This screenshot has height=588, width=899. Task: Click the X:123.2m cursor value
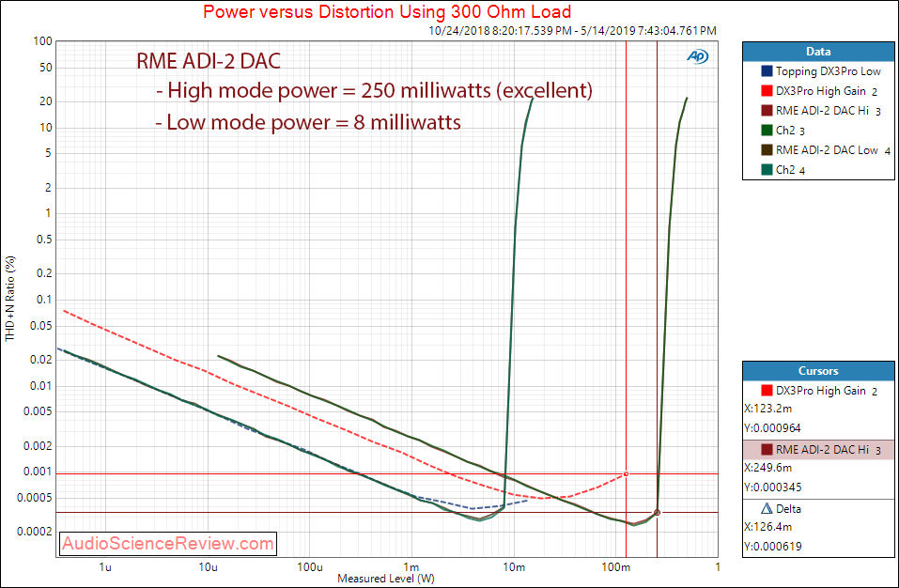pyautogui.click(x=768, y=409)
